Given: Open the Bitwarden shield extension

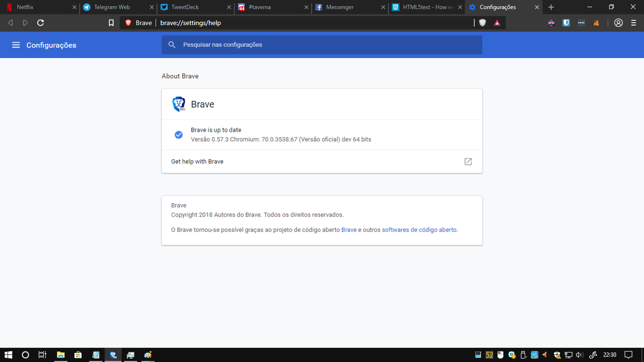Looking at the screenshot, I should (x=566, y=23).
